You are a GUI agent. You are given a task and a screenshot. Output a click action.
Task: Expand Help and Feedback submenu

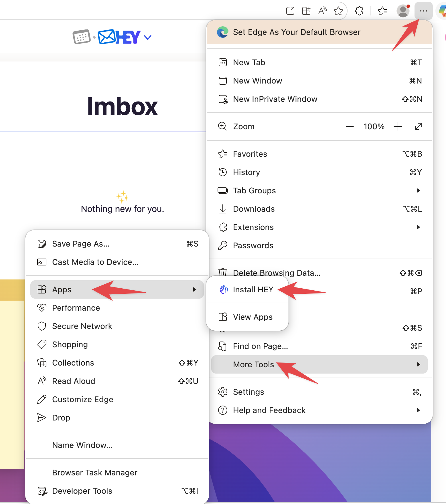click(319, 410)
